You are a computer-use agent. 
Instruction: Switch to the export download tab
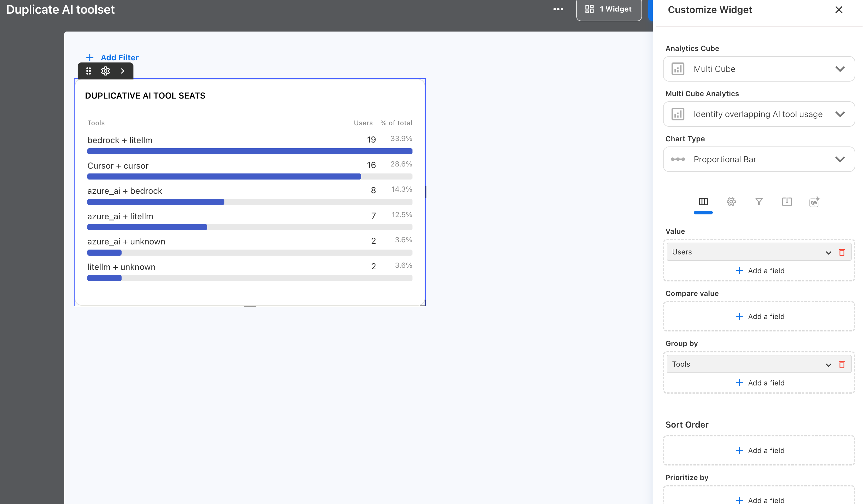787,202
